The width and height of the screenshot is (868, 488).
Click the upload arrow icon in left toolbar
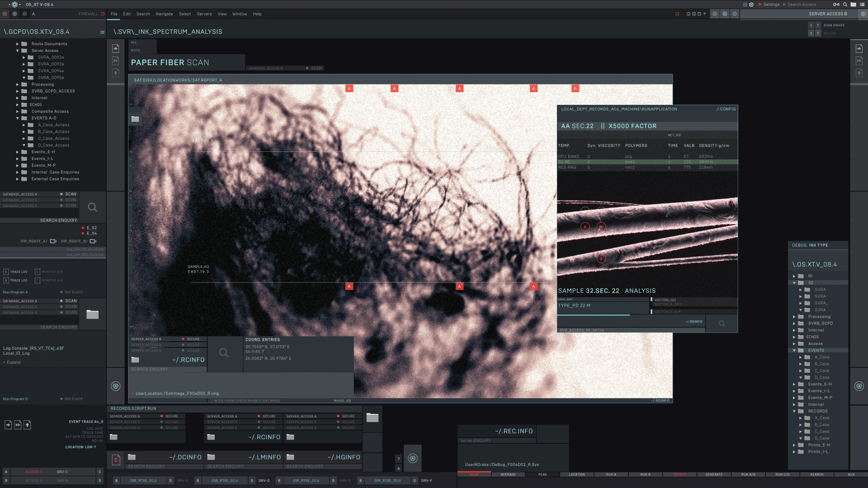coord(116,73)
